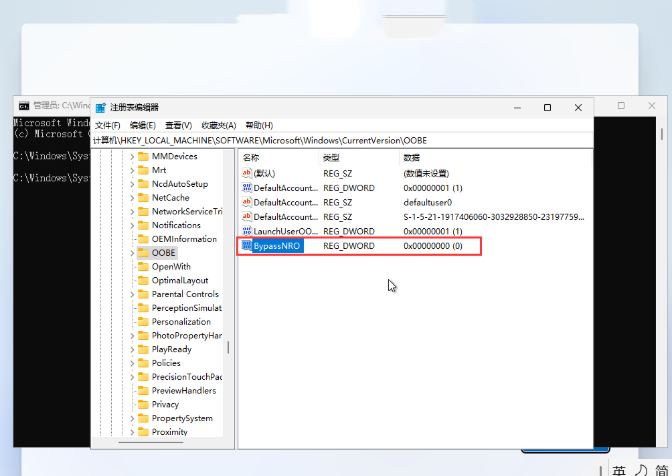Select the MMDevices folder icon
This screenshot has width=672, height=476.
143,156
